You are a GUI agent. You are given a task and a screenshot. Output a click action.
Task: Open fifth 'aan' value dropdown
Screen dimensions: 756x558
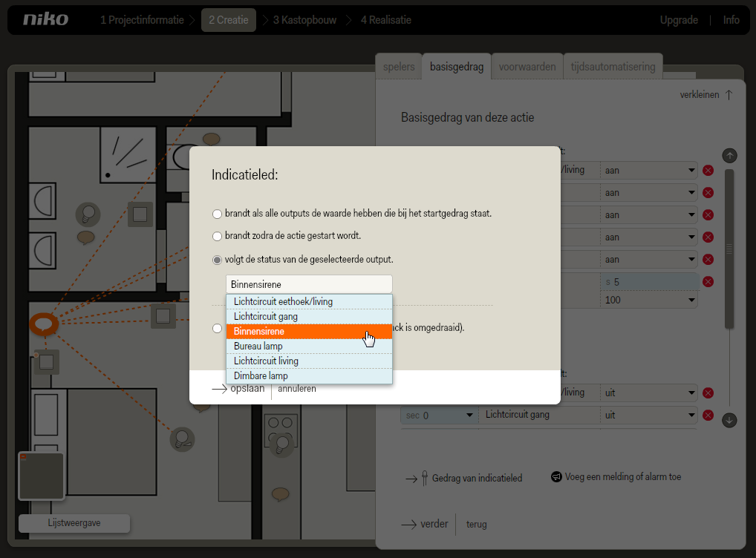coord(649,260)
